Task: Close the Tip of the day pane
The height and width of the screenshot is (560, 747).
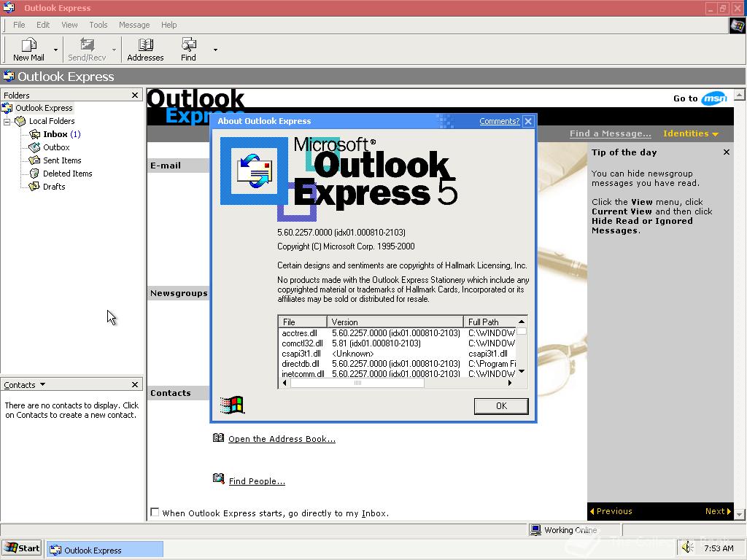Action: click(726, 152)
